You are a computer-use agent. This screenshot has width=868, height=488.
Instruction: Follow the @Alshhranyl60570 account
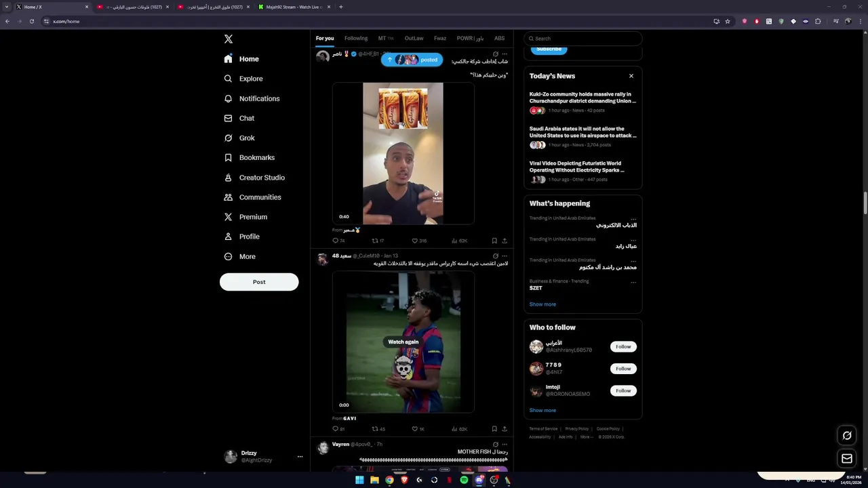coord(623,347)
